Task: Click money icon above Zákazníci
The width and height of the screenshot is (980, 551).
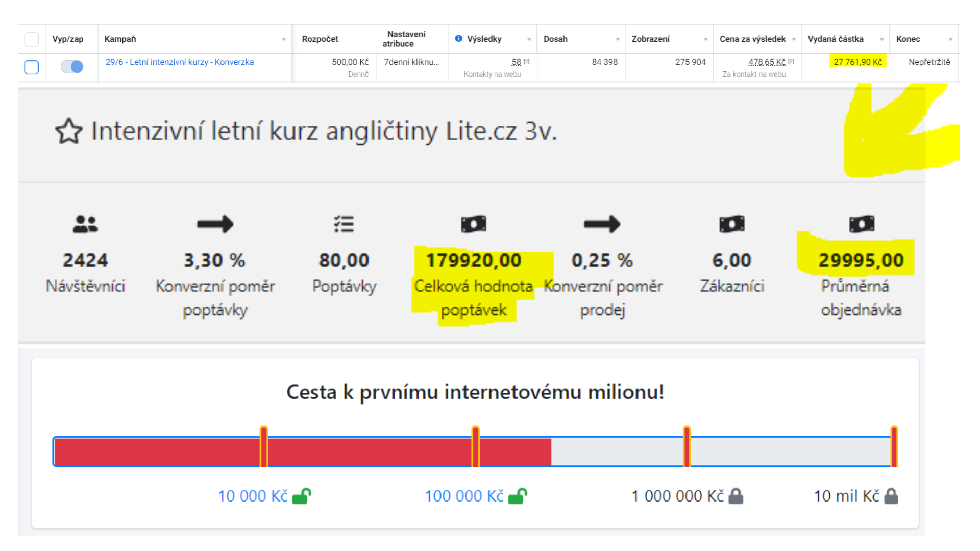Action: pos(731,224)
